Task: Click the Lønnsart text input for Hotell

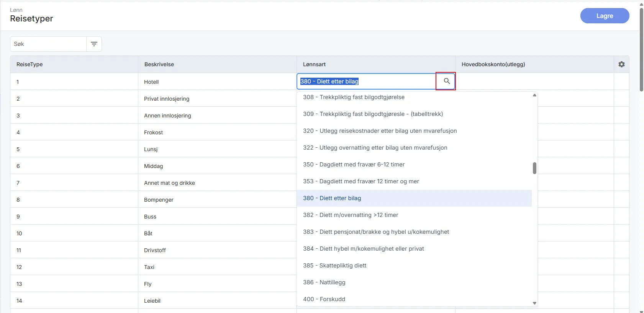Action: click(x=366, y=82)
